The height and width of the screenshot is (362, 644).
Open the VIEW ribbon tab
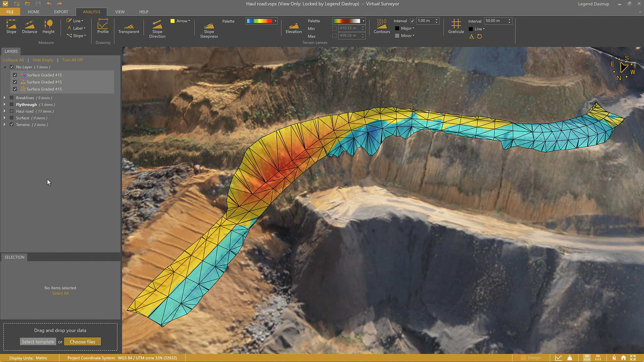tap(120, 12)
